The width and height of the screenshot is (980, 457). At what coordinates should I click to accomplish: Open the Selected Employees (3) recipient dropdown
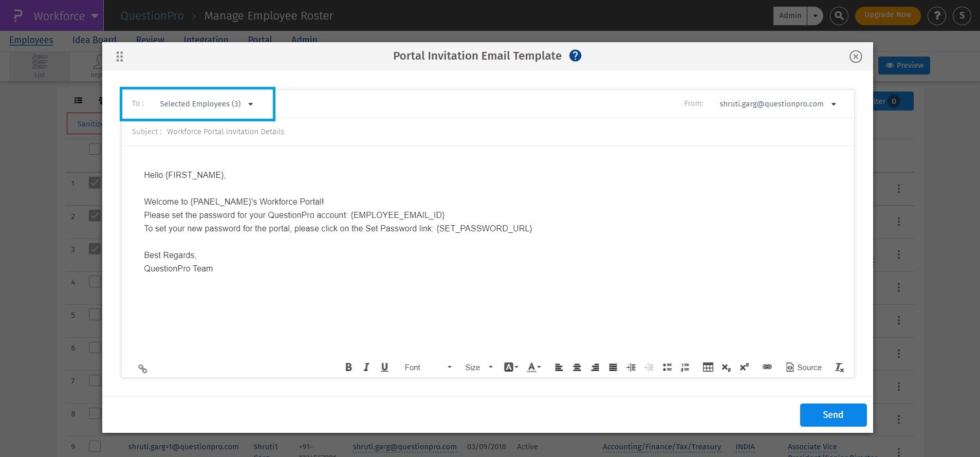pos(207,104)
